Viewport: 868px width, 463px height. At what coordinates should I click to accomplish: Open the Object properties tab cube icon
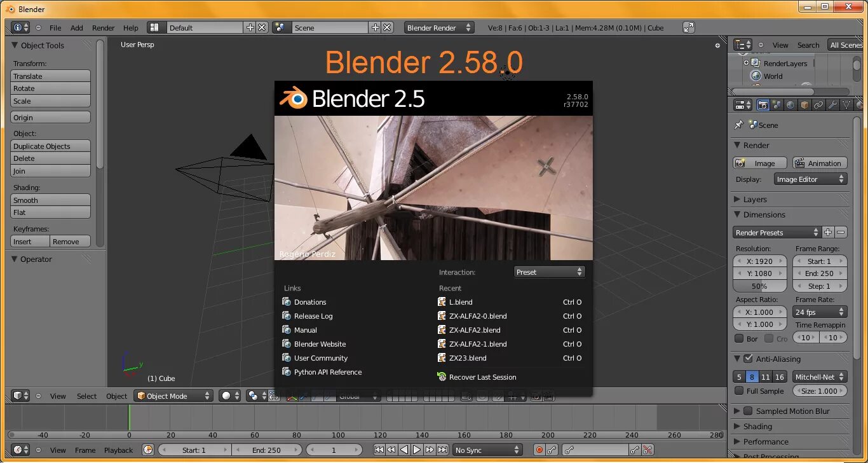click(x=804, y=105)
